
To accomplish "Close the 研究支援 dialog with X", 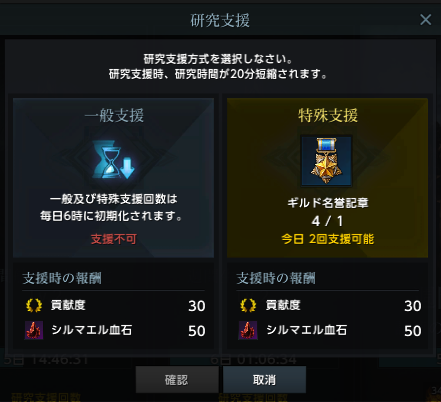I will [x=426, y=20].
